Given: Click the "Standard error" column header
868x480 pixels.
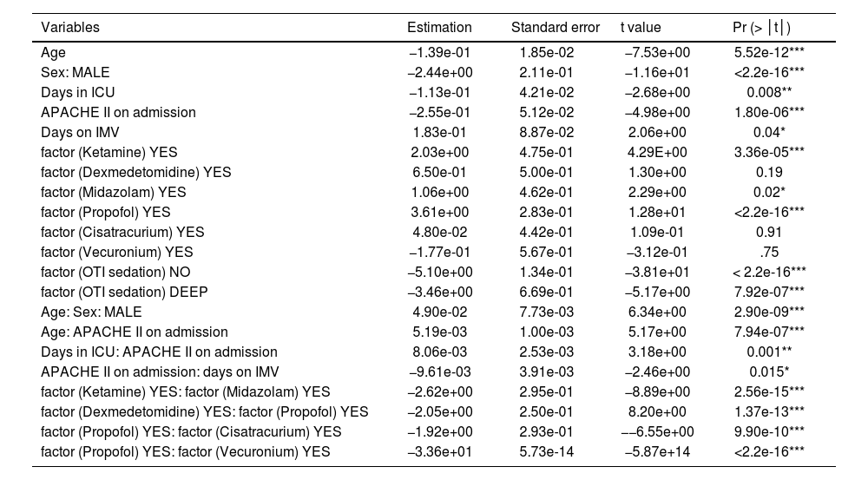Looking at the screenshot, I should point(555,27).
